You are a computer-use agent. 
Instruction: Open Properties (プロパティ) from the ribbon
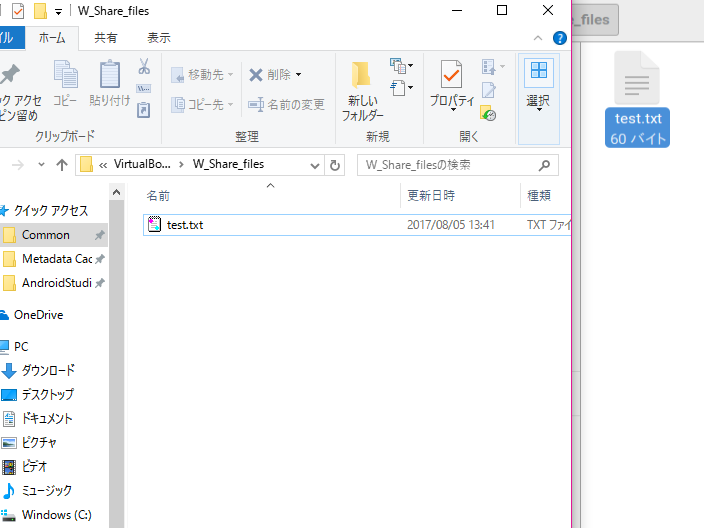click(x=451, y=85)
